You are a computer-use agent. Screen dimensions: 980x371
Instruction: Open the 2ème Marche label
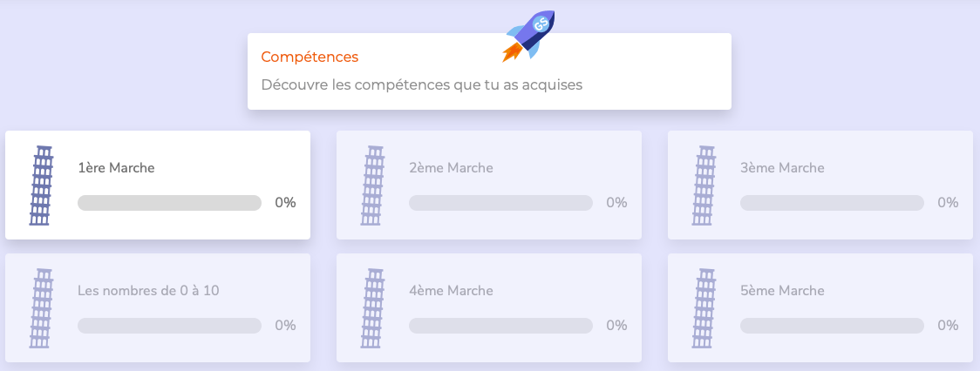[x=451, y=168]
